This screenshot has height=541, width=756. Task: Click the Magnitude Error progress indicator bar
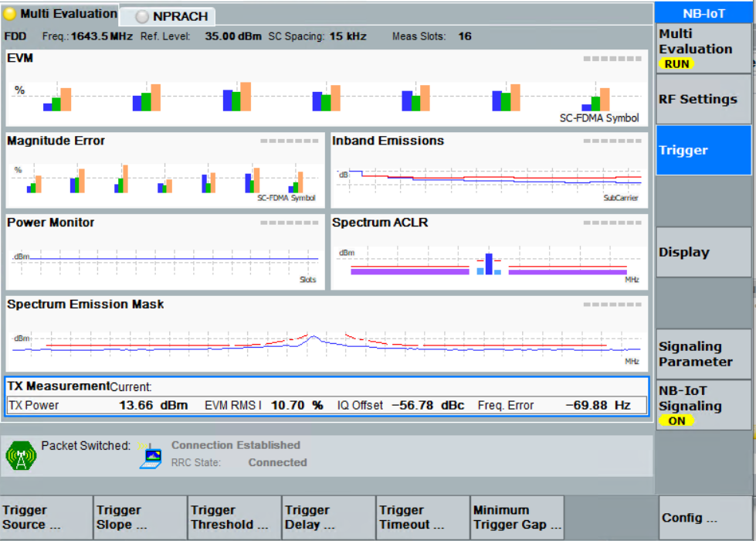pyautogui.click(x=290, y=141)
